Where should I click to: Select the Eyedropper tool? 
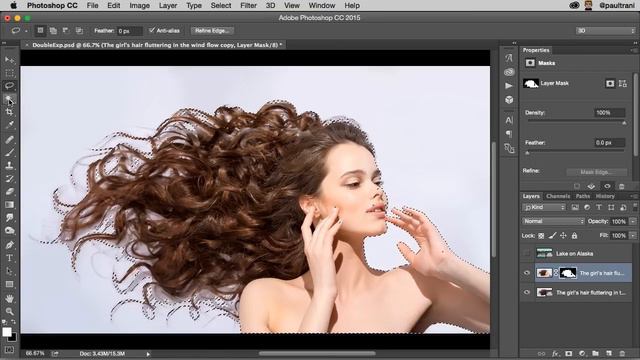[9, 125]
